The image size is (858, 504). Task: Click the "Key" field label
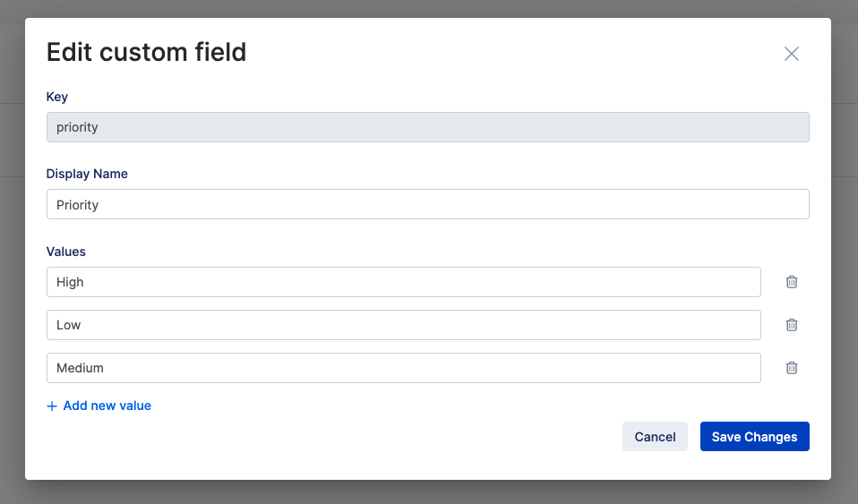point(57,97)
